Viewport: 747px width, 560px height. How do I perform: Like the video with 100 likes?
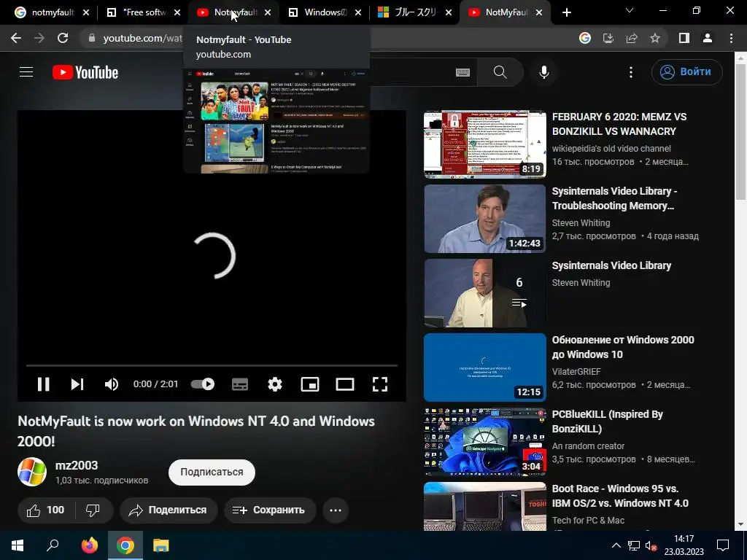coord(46,510)
